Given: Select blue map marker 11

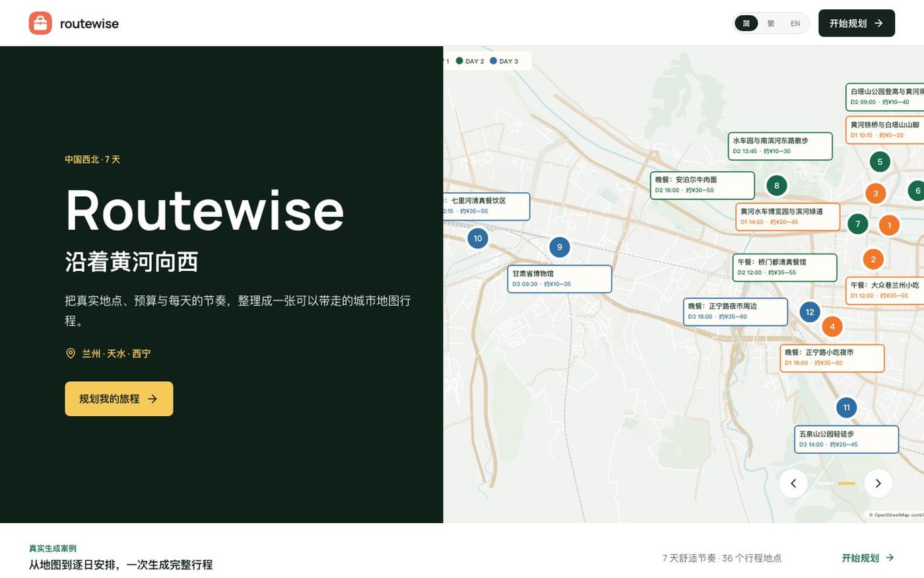Looking at the screenshot, I should pyautogui.click(x=847, y=408).
